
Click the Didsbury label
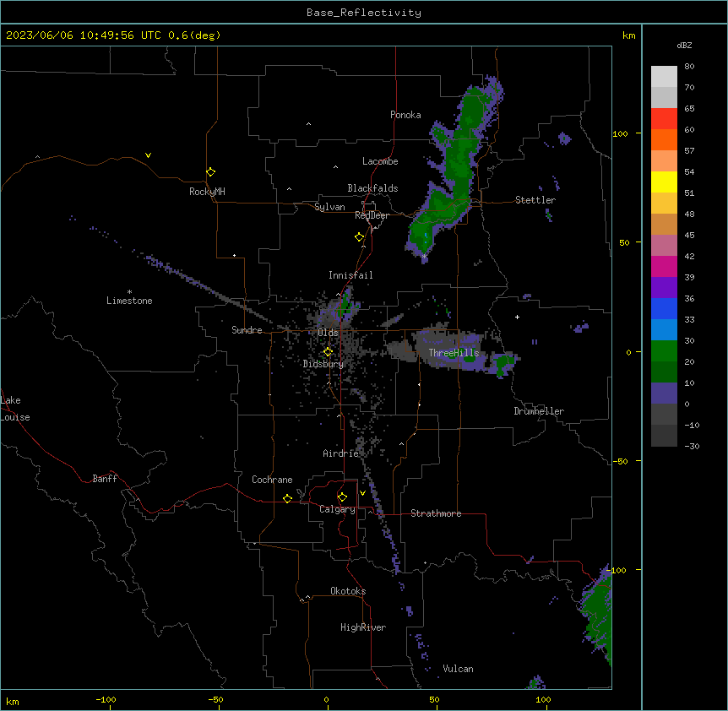pos(323,364)
